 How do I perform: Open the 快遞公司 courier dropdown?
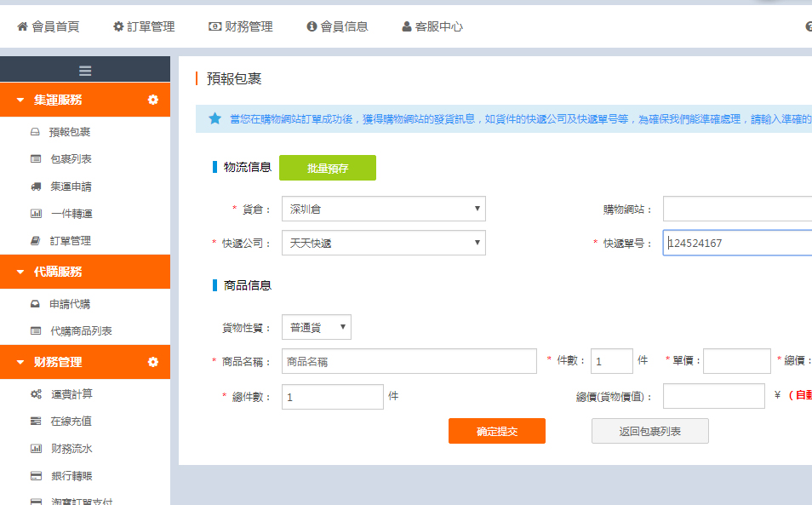(384, 243)
